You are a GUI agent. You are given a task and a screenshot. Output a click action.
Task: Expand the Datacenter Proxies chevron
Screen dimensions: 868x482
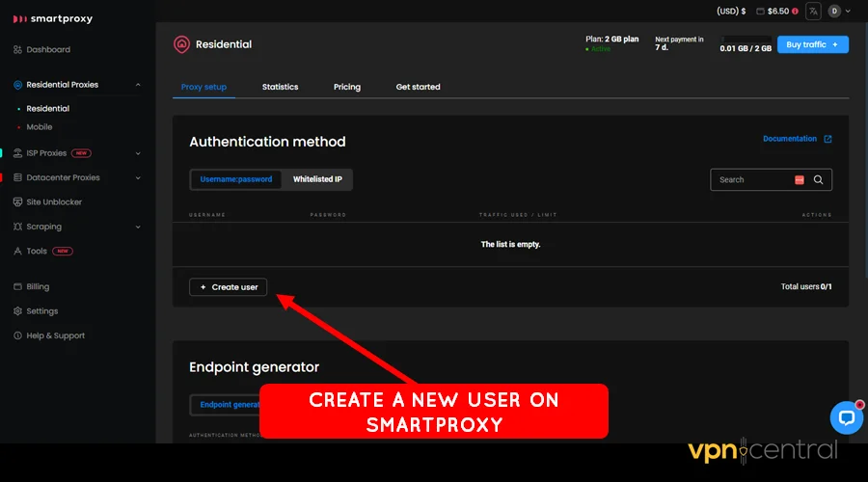pyautogui.click(x=138, y=177)
